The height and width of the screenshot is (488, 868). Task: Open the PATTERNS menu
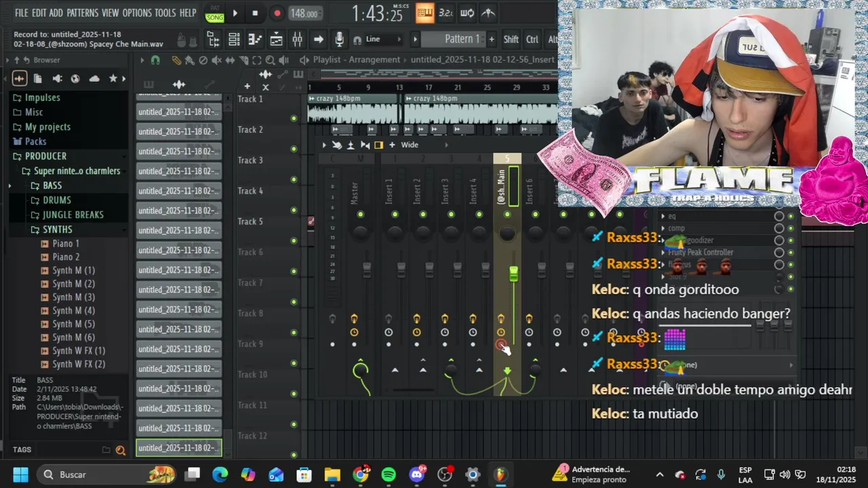pyautogui.click(x=83, y=13)
